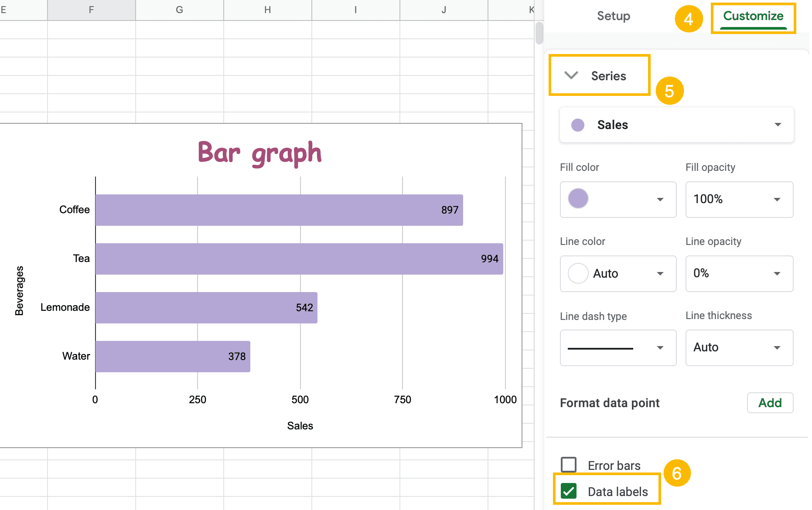This screenshot has height=510, width=812.
Task: Click the purple Sales series color dot
Action: point(577,125)
